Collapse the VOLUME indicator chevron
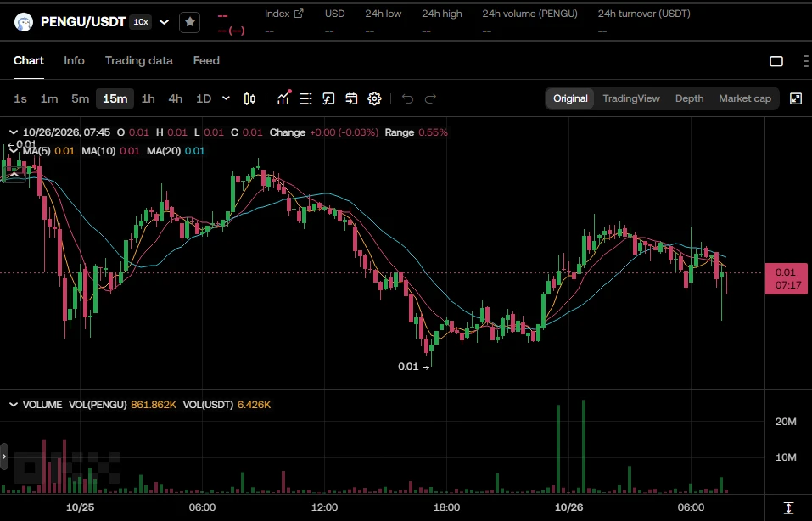Viewport: 812px width, 521px height. coord(14,405)
